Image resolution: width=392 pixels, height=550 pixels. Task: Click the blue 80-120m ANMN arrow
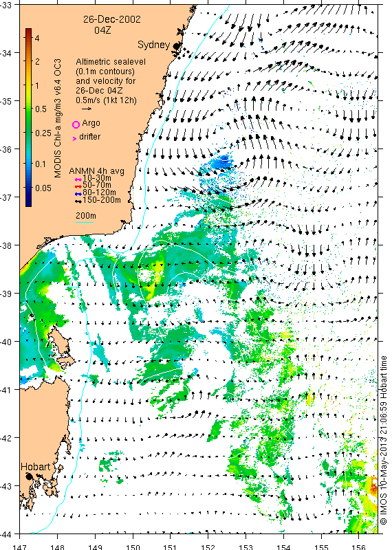coord(78,194)
